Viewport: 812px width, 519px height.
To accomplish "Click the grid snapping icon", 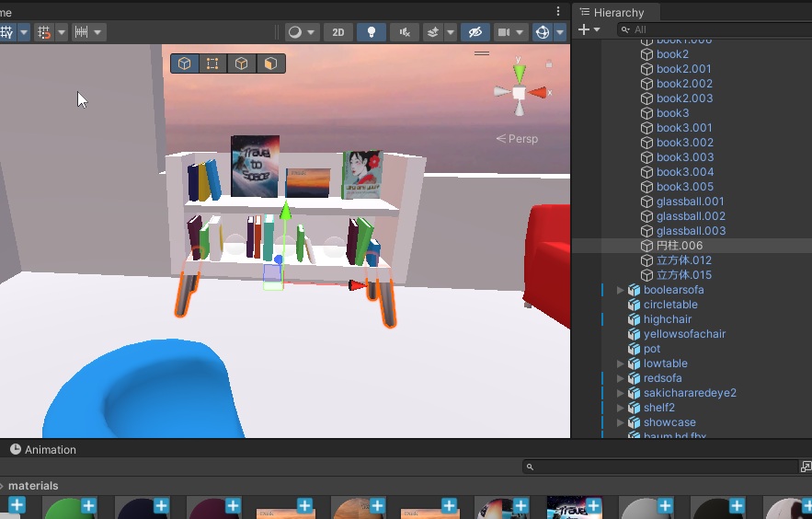I will point(43,32).
